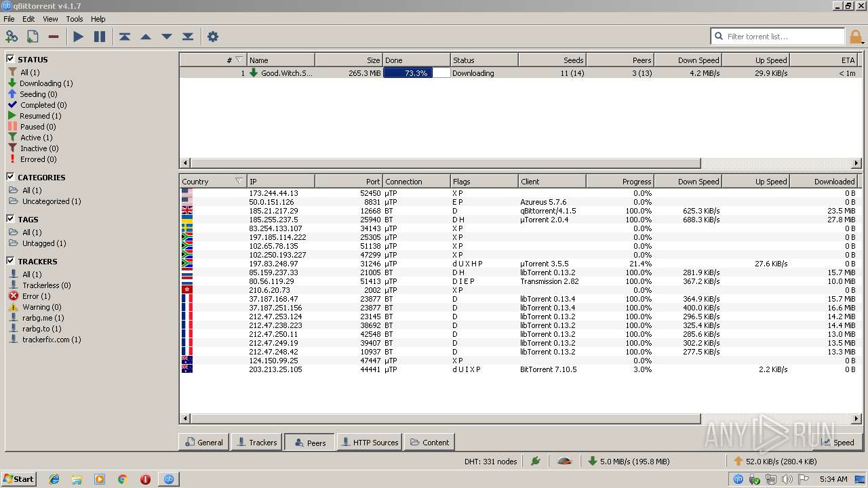Click the torrent's 73.3% progress bar
The image size is (868, 488).
coord(416,73)
